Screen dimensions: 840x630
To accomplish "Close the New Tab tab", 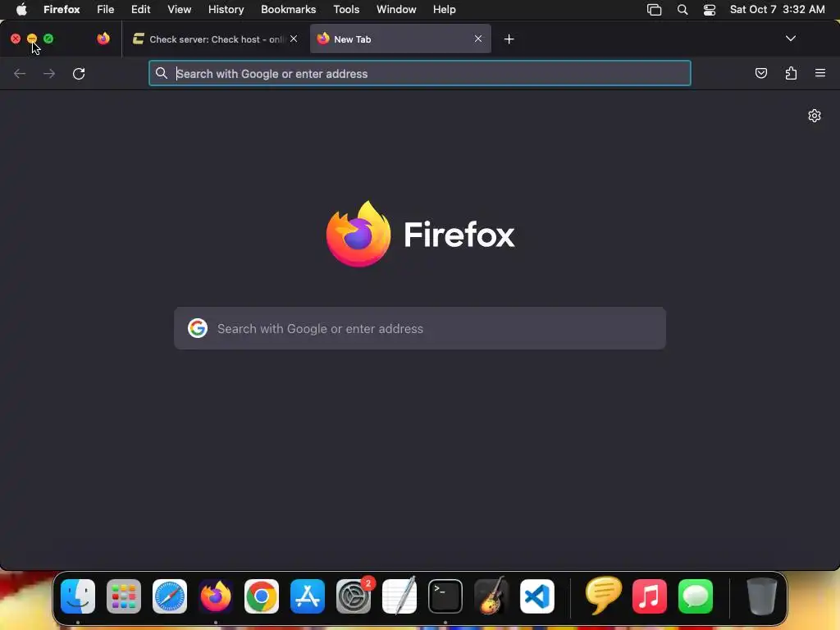I will [x=478, y=39].
